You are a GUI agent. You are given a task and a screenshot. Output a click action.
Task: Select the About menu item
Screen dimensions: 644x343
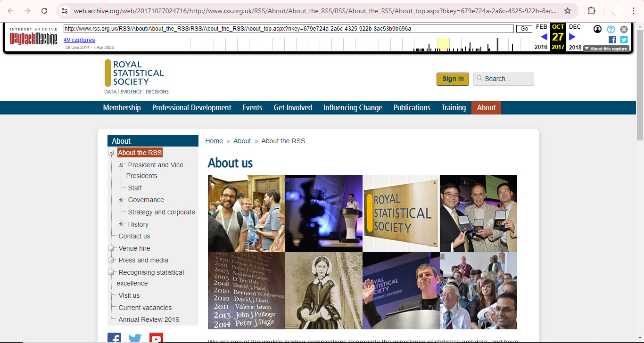click(486, 107)
